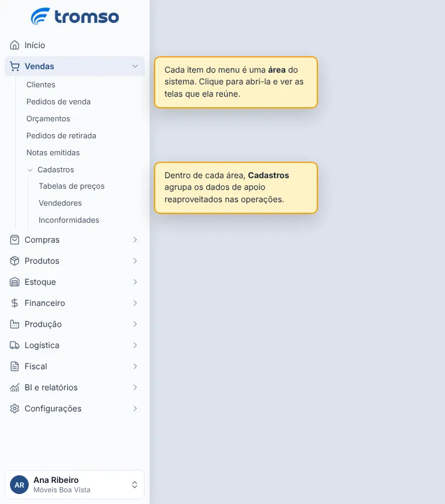Click the Produção factory icon
This screenshot has height=504, width=445.
[x=15, y=324]
